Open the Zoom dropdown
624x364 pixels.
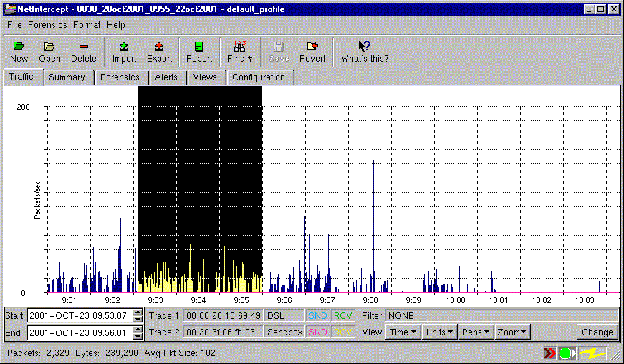[512, 332]
